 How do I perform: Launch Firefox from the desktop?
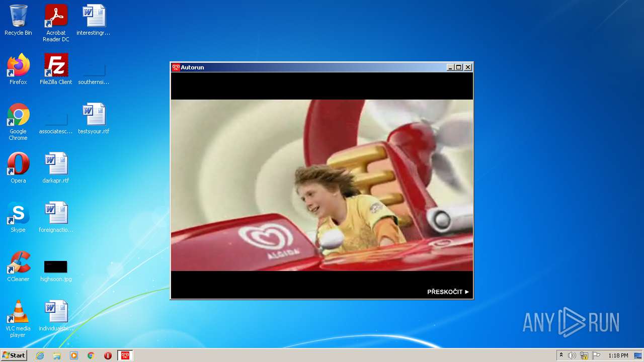click(x=18, y=69)
